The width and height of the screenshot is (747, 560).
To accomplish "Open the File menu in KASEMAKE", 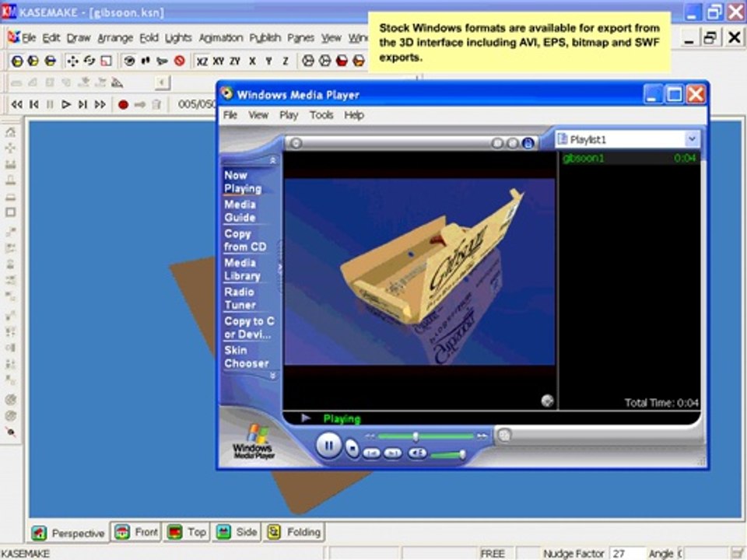I will pyautogui.click(x=29, y=38).
